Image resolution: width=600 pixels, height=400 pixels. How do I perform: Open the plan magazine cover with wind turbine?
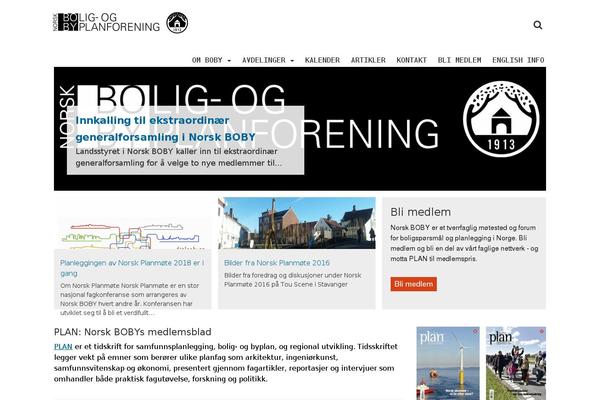pos(448,363)
